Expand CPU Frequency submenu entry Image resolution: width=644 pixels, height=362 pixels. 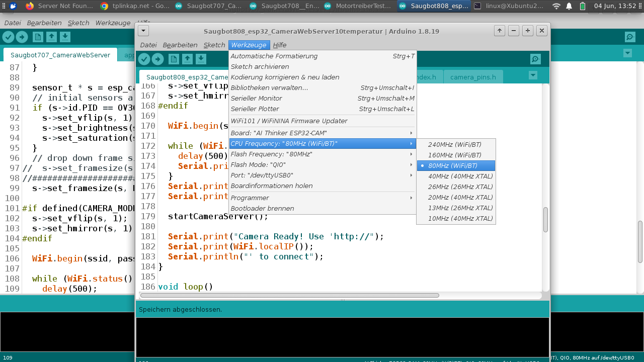click(x=323, y=143)
